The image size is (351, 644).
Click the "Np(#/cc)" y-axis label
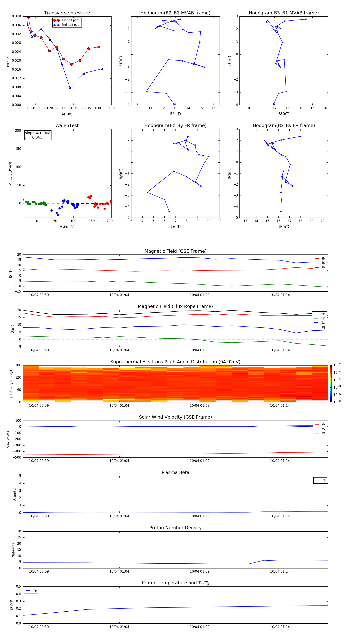click(x=13, y=550)
